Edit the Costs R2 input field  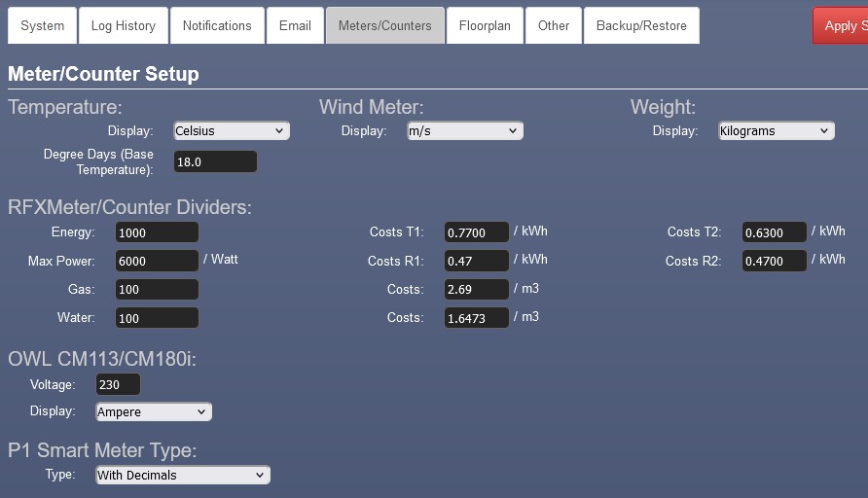coord(775,261)
